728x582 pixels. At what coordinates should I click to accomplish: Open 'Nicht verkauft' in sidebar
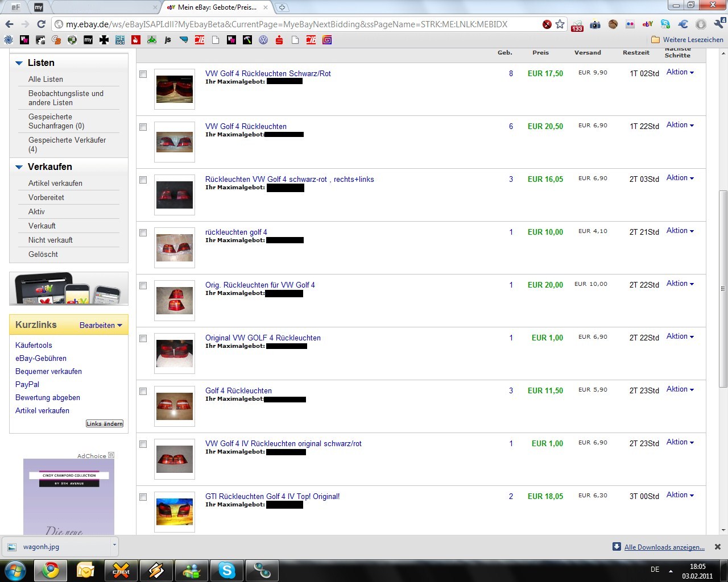(x=51, y=240)
